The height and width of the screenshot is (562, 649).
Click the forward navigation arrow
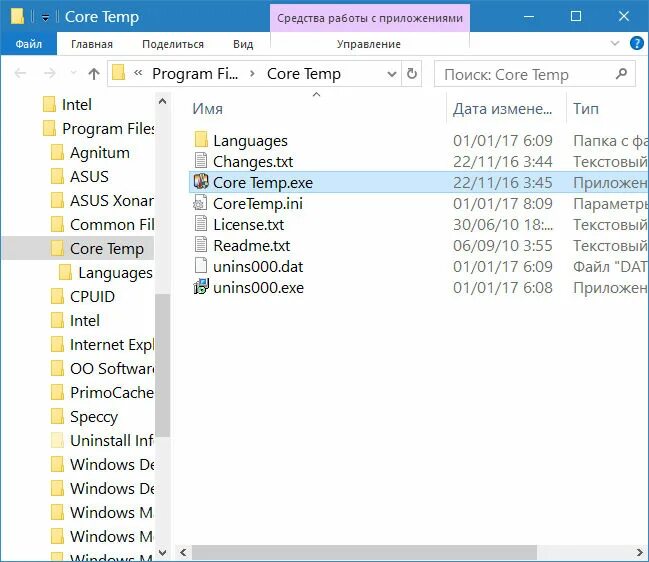tap(50, 74)
